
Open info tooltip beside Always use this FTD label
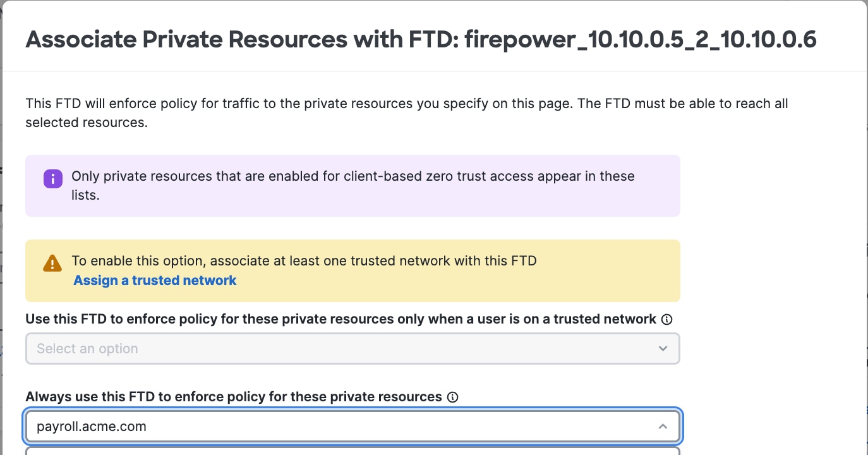452,397
